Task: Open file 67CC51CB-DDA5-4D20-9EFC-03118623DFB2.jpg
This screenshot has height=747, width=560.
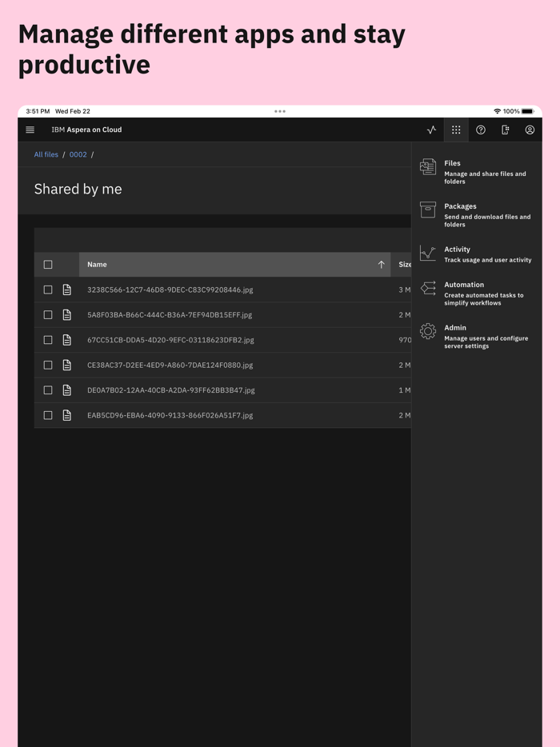Action: click(170, 340)
